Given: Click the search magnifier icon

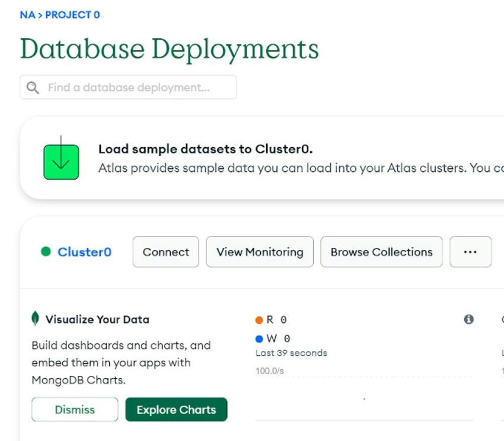Looking at the screenshot, I should (x=33, y=88).
